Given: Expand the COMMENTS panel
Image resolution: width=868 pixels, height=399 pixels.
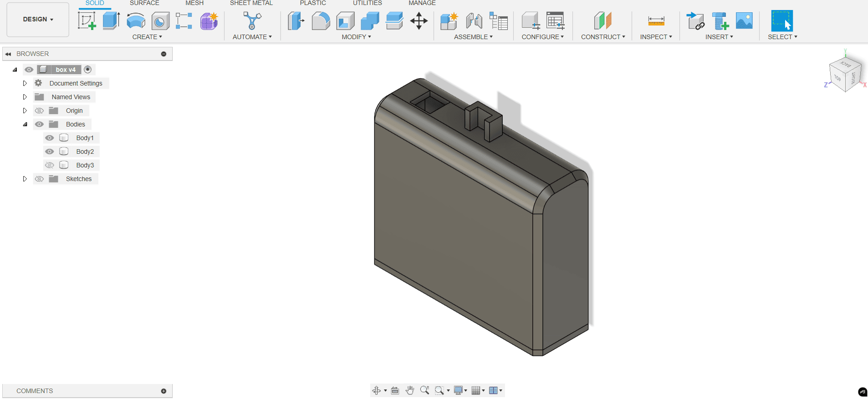Looking at the screenshot, I should coord(163,391).
